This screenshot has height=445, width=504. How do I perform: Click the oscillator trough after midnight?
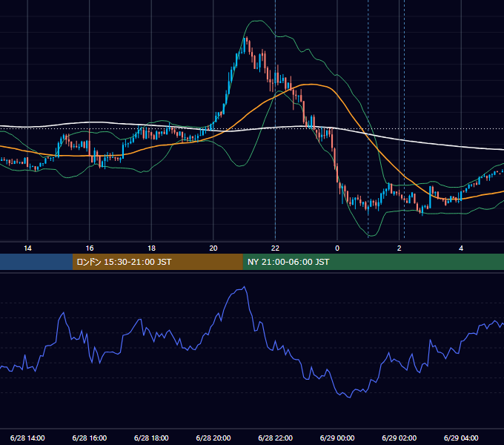click(349, 397)
